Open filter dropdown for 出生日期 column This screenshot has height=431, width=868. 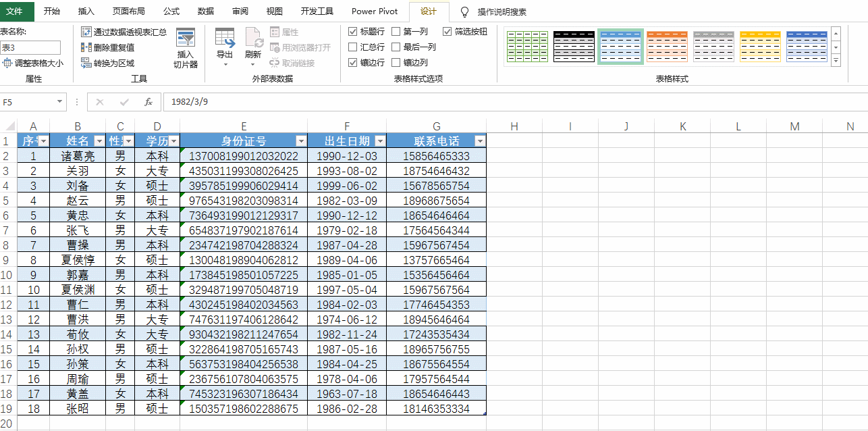pyautogui.click(x=380, y=141)
